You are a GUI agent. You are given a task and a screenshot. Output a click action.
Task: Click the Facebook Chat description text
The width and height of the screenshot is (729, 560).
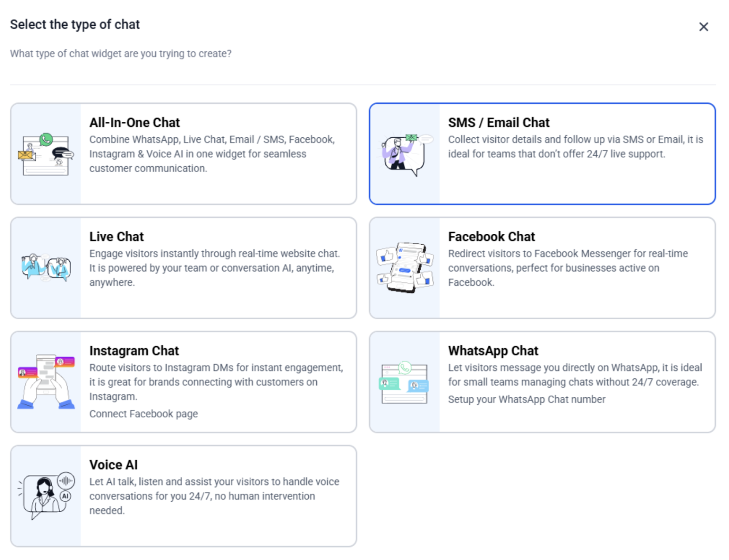pyautogui.click(x=567, y=268)
